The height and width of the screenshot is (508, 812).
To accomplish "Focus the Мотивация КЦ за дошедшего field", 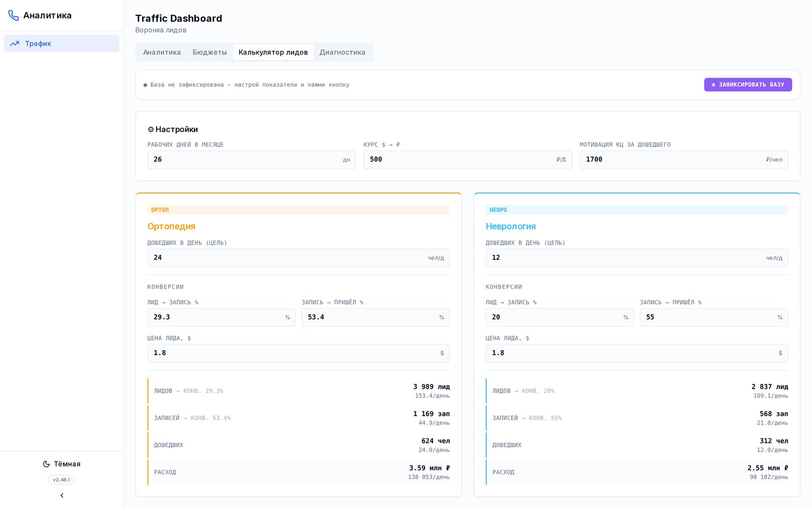I will 684,160.
